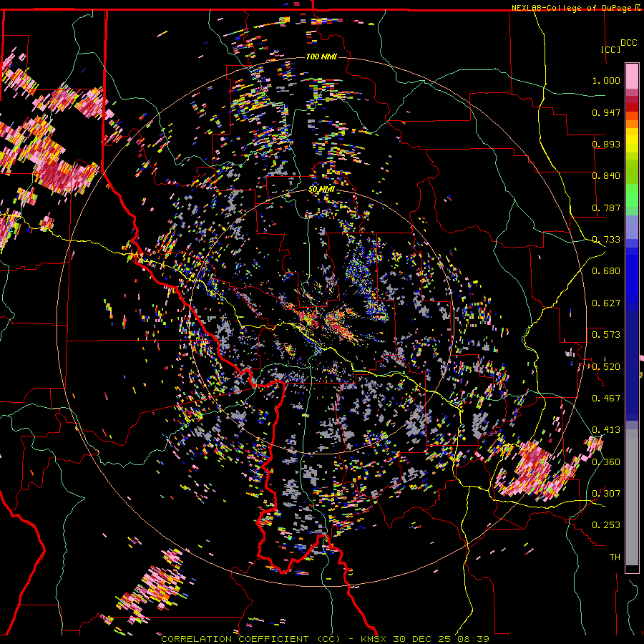Click the 0.573 legend value
This screenshot has height=644, width=644.
pos(606,335)
